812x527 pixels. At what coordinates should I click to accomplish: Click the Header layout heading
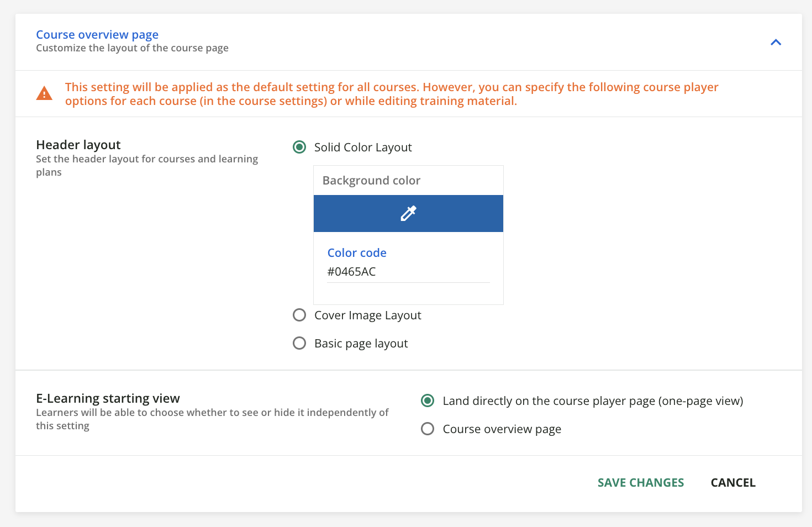click(78, 145)
